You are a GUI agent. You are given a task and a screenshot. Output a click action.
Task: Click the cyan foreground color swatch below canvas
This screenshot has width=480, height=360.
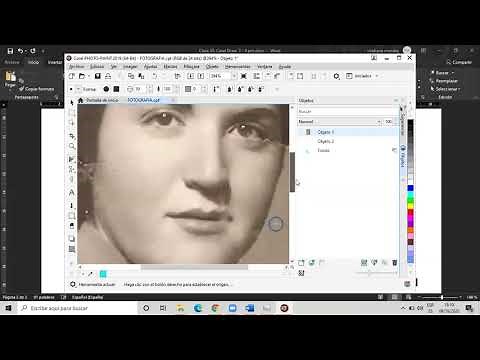[x=103, y=274]
